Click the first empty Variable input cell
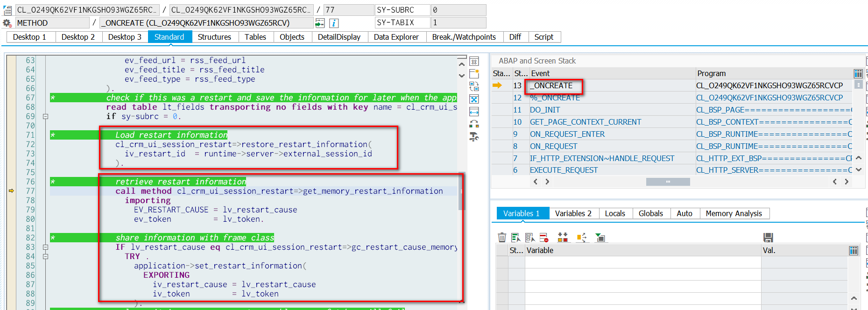This screenshot has width=868, height=310. 643,262
